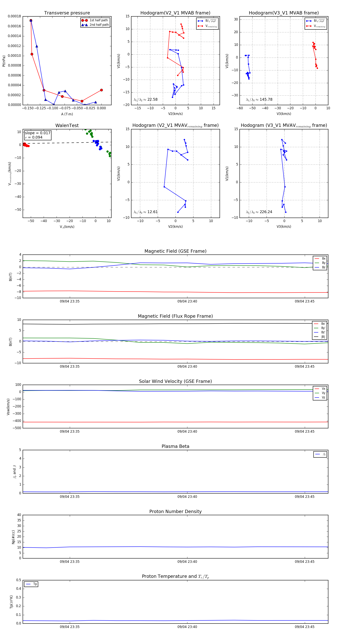
Task: Click the 'V_remaining(km/s)' y-axis label of WalenTest
Action: (x=10, y=173)
